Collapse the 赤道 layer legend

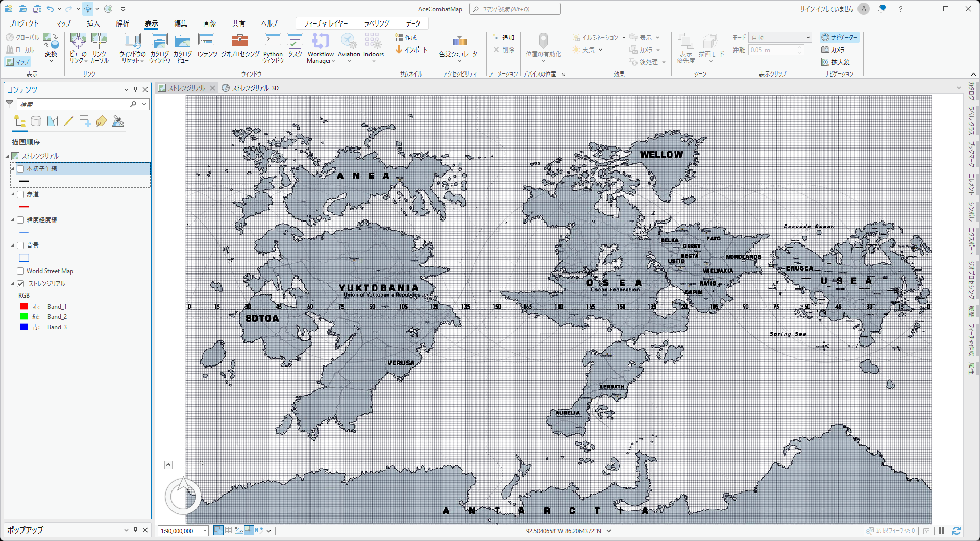(13, 194)
